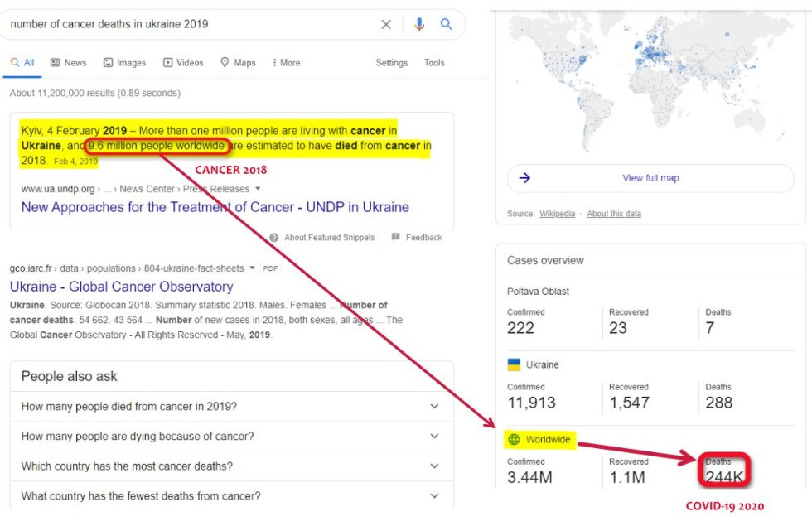The width and height of the screenshot is (812, 531).
Task: Expand 'What country has the fewest deaths from cancer?'
Action: point(232,496)
